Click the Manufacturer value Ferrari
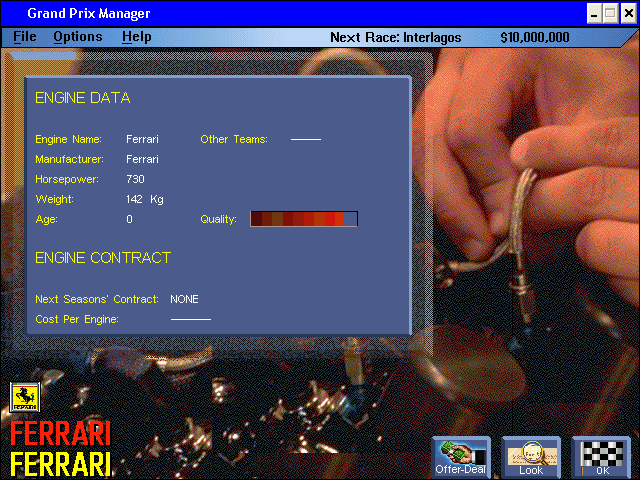This screenshot has height=480, width=640. point(142,159)
